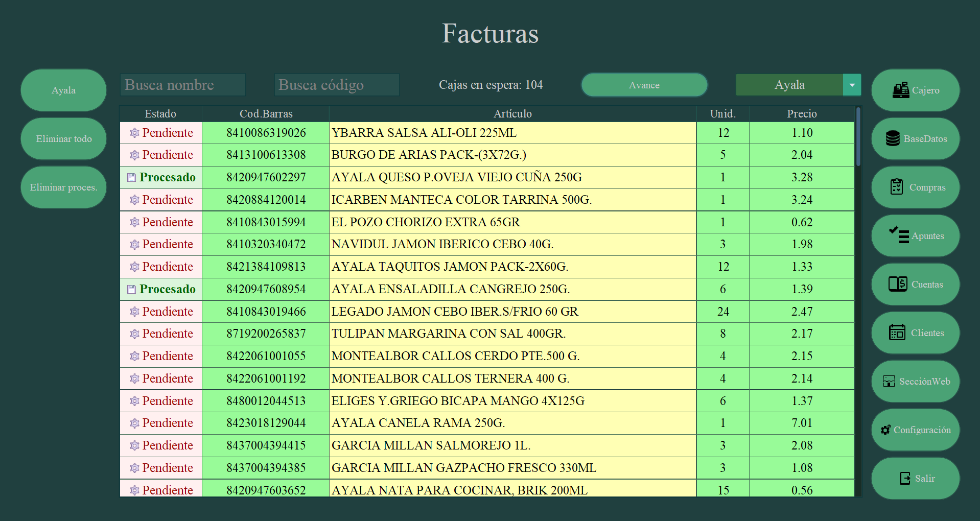Click pending gear icon for AYALA CANELA RAMA
Screen dimensions: 980x521
coord(134,423)
